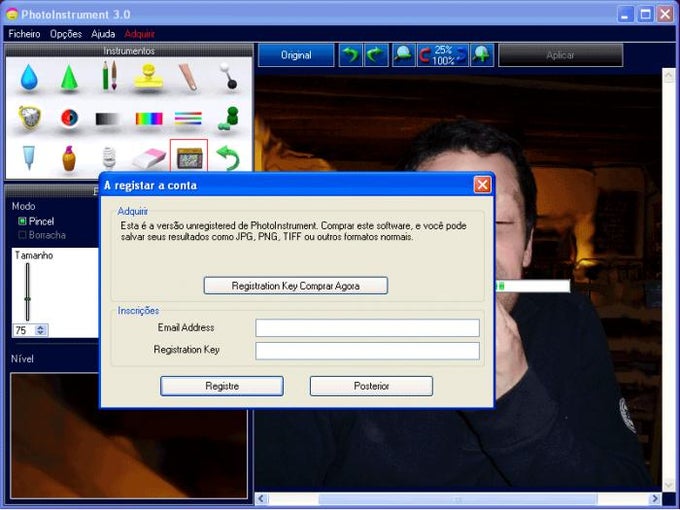Pick the pencil and brush tool

[x=109, y=75]
